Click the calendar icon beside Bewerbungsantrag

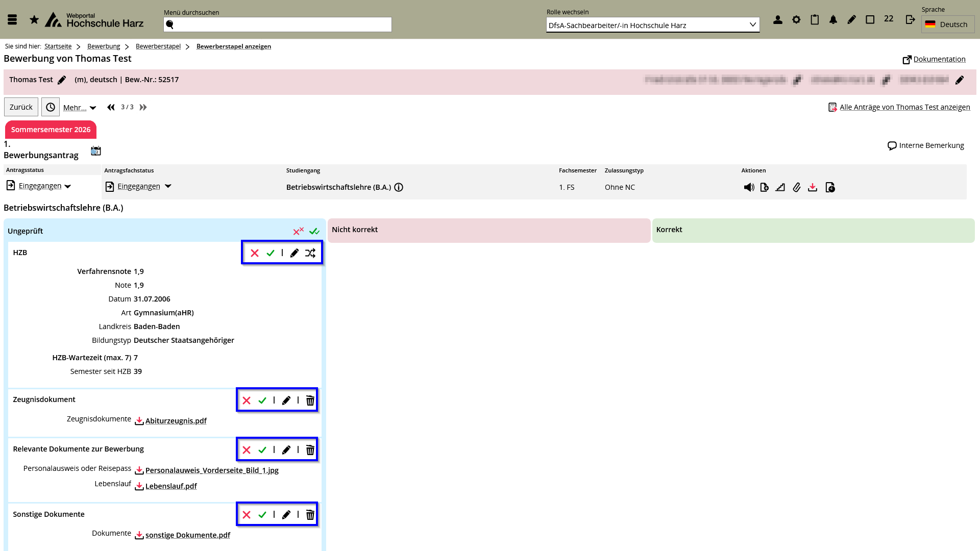96,151
